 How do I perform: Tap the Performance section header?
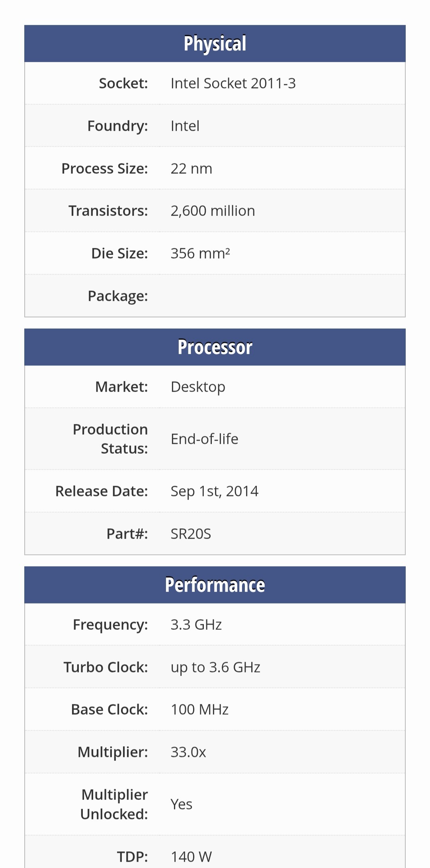click(215, 585)
